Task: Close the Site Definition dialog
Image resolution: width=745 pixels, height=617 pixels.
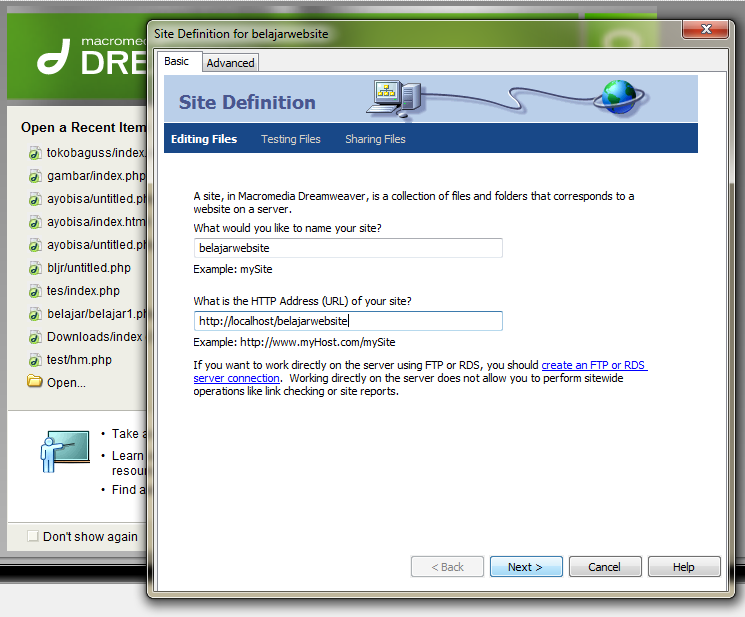Action: 706,29
